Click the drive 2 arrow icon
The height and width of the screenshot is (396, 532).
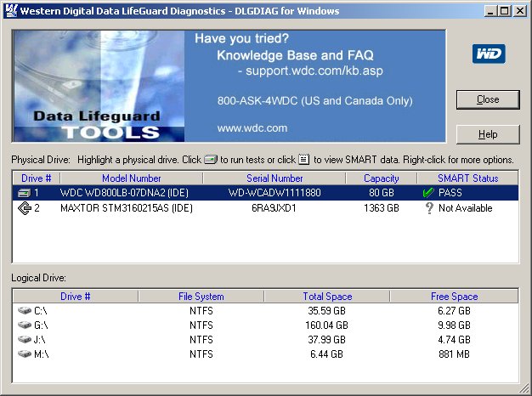click(25, 208)
